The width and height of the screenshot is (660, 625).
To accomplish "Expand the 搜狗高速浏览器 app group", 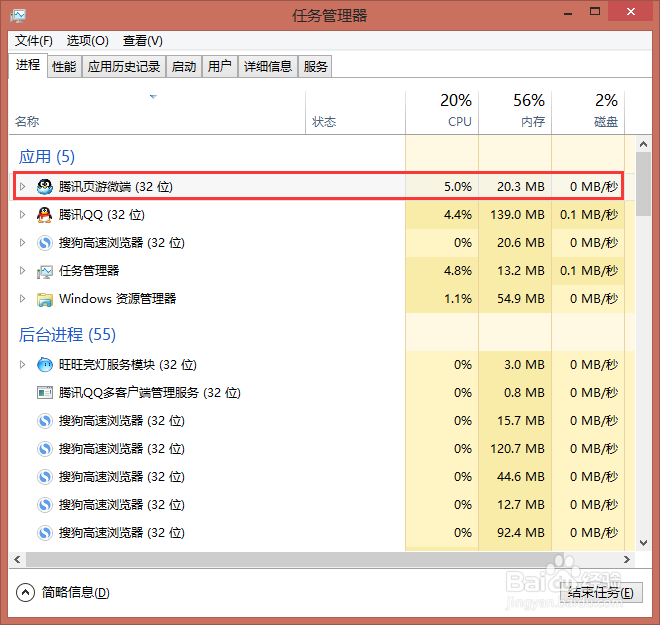I will (23, 243).
